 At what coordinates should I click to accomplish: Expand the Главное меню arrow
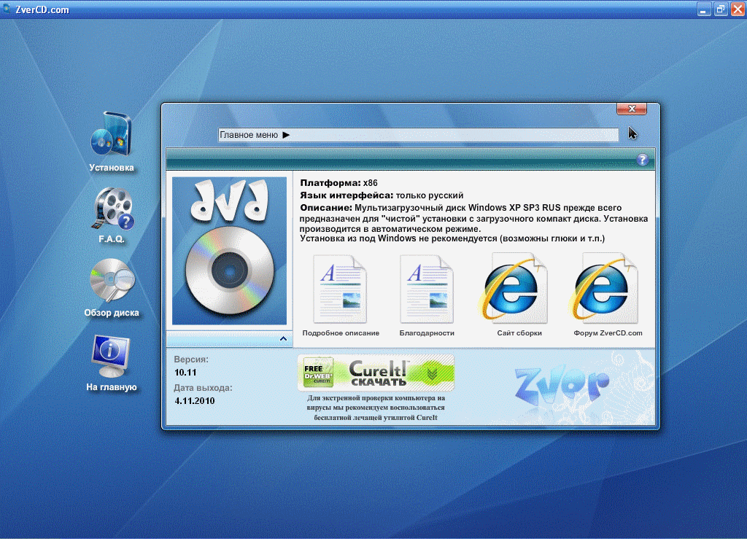coord(286,135)
